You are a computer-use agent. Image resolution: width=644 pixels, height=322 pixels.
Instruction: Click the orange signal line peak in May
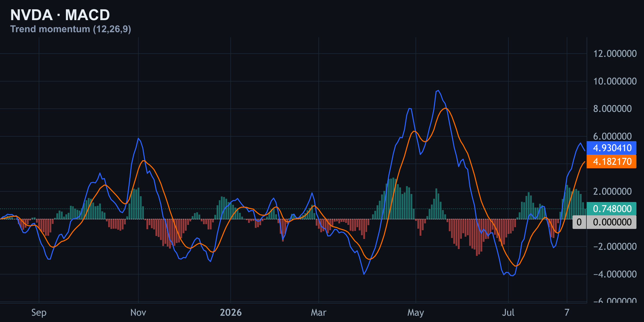(x=445, y=108)
